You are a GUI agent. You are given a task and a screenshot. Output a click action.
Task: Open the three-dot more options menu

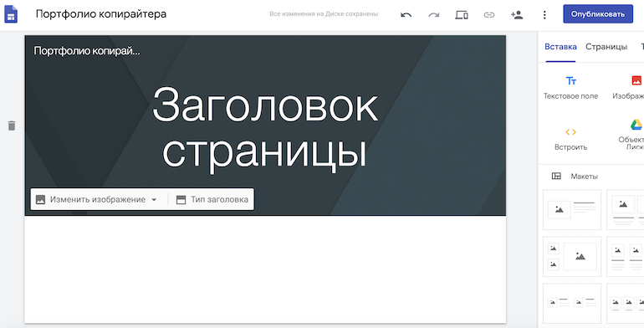pos(544,15)
